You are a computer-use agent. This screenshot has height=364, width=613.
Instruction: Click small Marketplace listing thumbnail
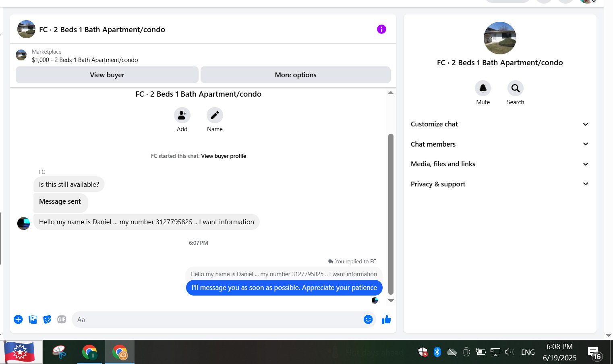point(21,55)
